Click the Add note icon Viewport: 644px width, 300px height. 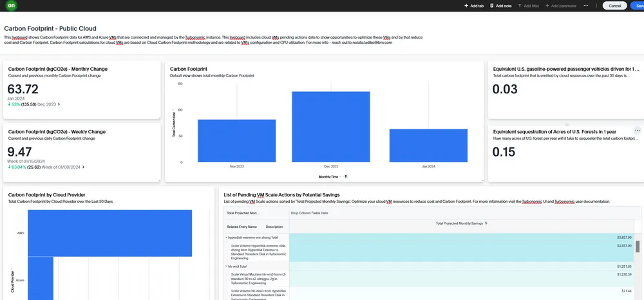point(492,6)
